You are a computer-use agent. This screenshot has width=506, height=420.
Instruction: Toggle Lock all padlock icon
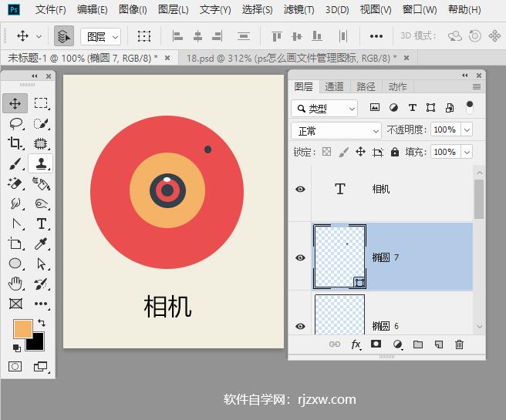(395, 152)
